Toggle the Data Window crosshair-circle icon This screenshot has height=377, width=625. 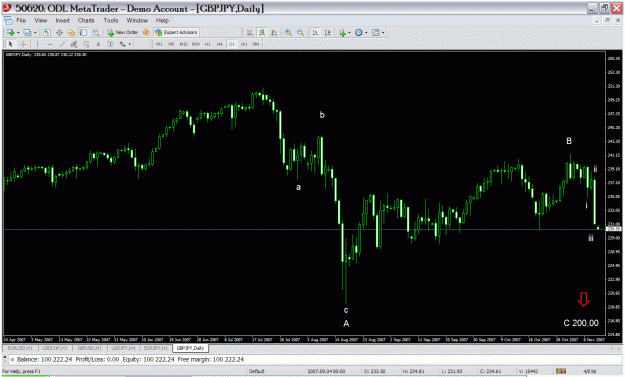click(x=59, y=32)
